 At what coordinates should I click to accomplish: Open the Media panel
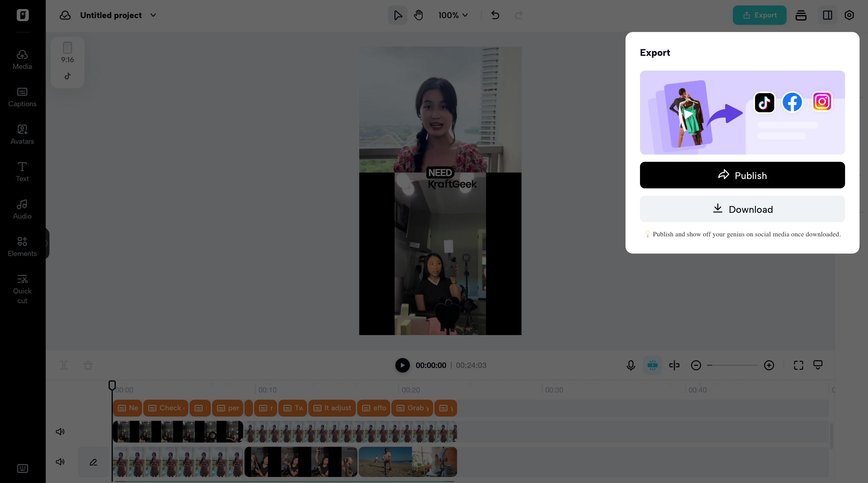tap(22, 59)
